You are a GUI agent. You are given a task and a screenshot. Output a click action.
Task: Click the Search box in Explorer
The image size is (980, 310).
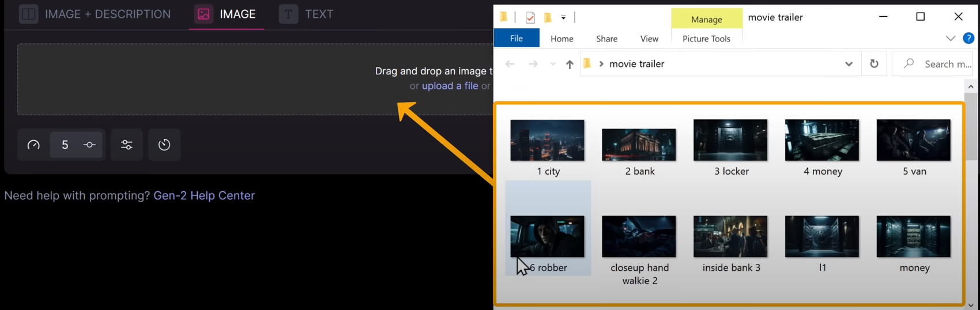click(933, 64)
